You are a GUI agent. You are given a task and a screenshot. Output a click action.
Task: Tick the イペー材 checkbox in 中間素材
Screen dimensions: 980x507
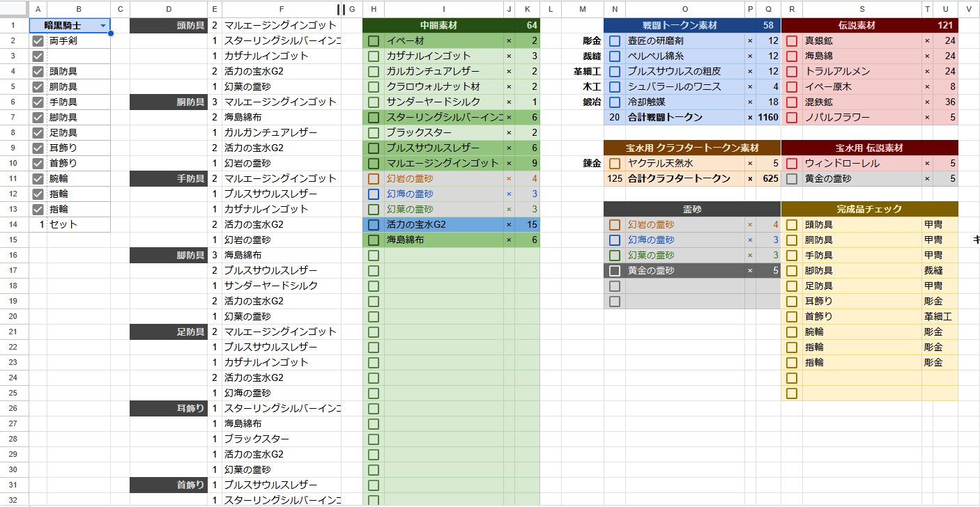[374, 41]
